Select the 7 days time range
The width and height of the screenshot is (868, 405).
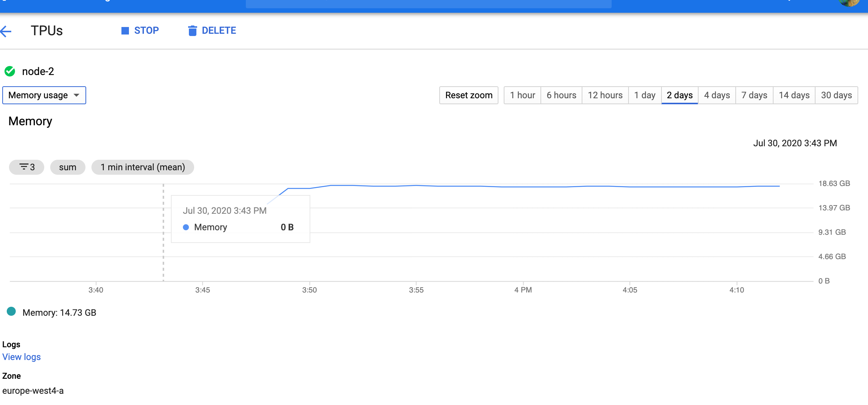point(754,95)
